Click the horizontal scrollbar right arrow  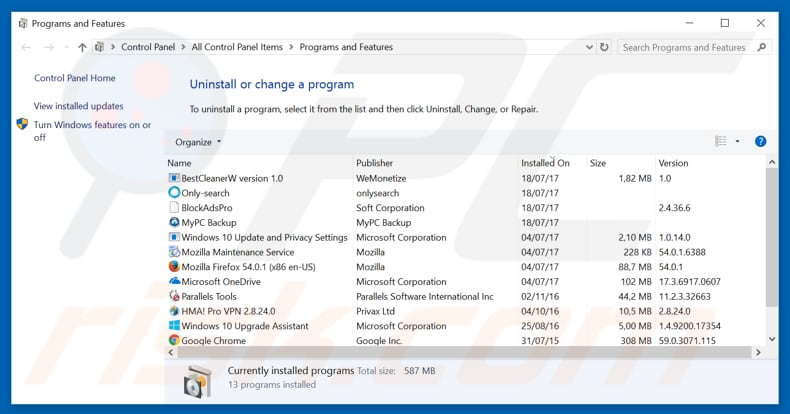pos(758,353)
